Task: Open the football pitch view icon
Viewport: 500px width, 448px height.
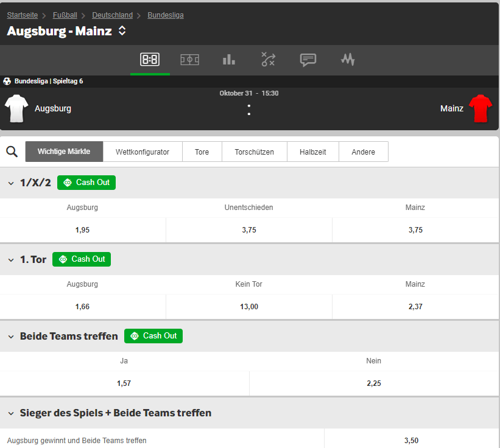Action: [190, 60]
